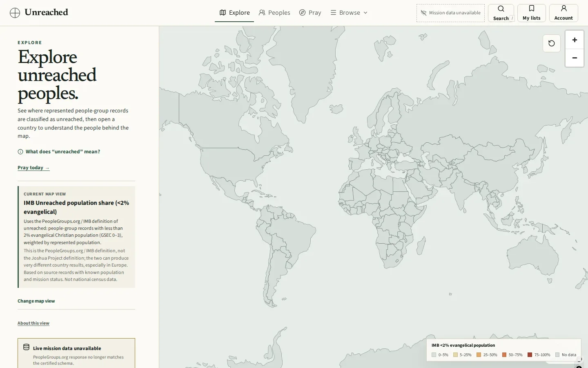This screenshot has height=368, width=588.
Task: Open the About this view link
Action: coord(33,323)
